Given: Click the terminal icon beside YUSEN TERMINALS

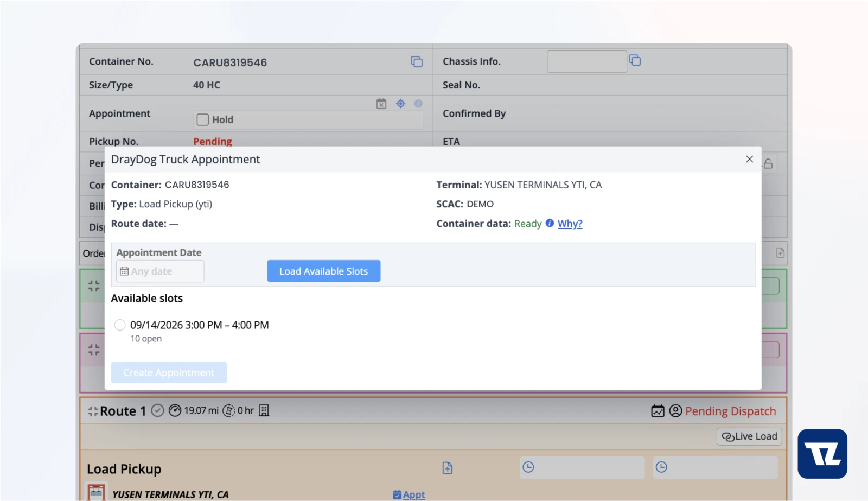Looking at the screenshot, I should point(97,492).
